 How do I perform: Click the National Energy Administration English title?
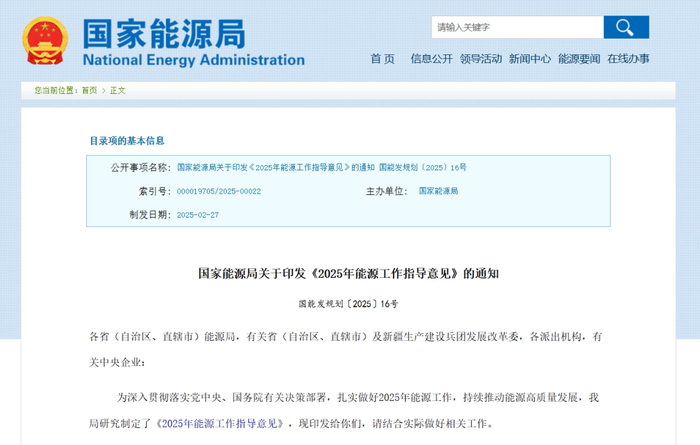(194, 60)
